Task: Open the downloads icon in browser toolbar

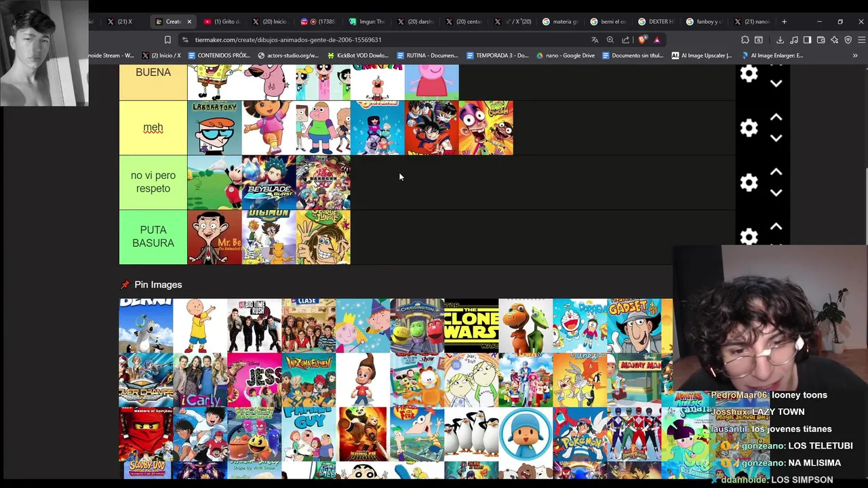Action: click(780, 40)
